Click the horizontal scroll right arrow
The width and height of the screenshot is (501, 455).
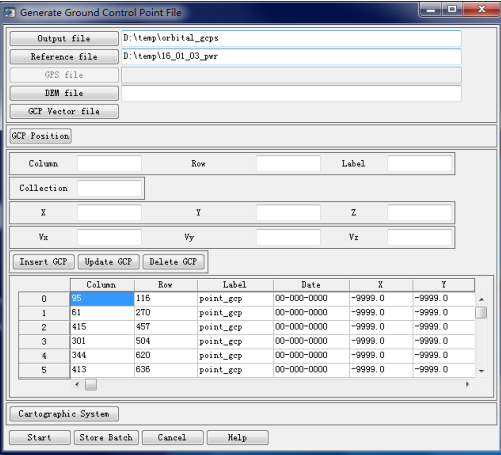point(467,385)
